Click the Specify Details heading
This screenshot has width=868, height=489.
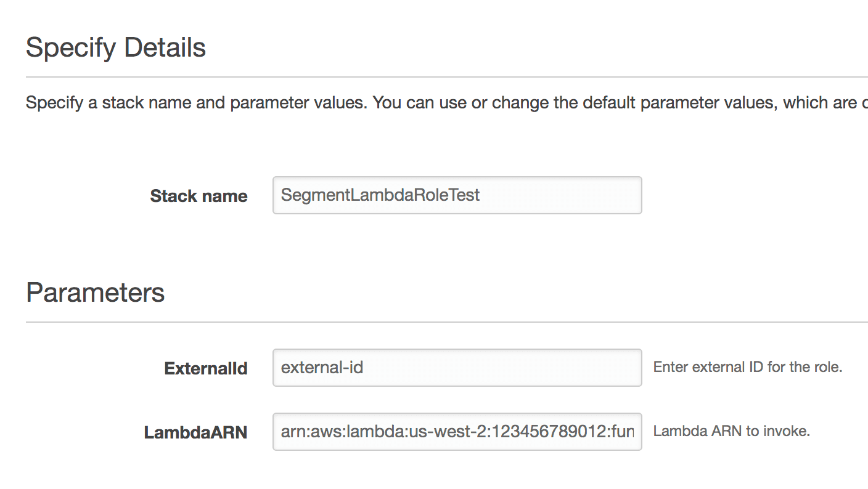click(x=115, y=47)
